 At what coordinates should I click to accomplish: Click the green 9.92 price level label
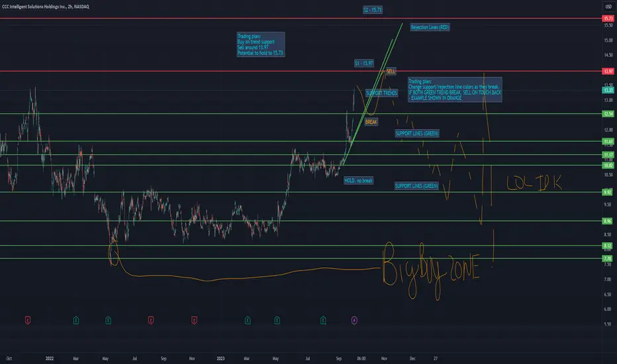pos(608,193)
